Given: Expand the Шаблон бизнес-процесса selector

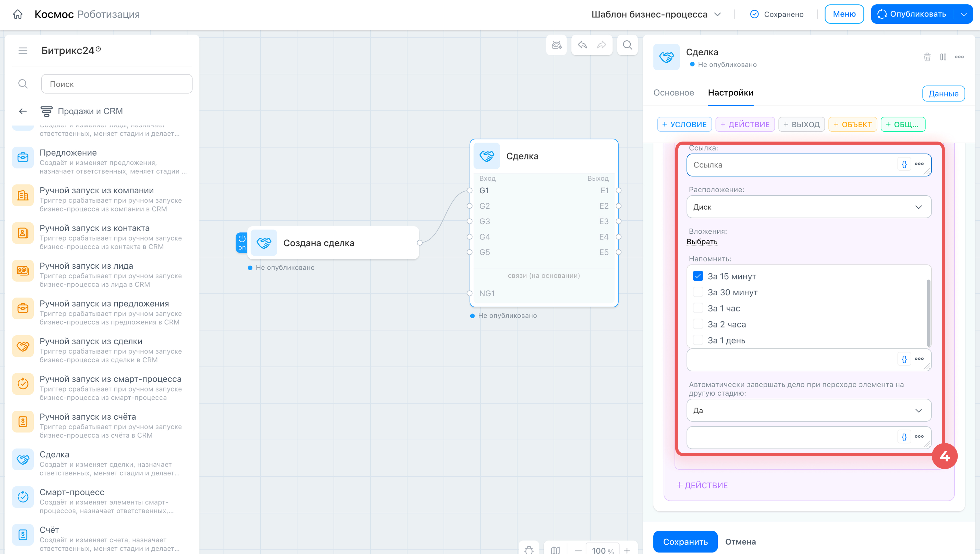Looking at the screenshot, I should pos(656,15).
